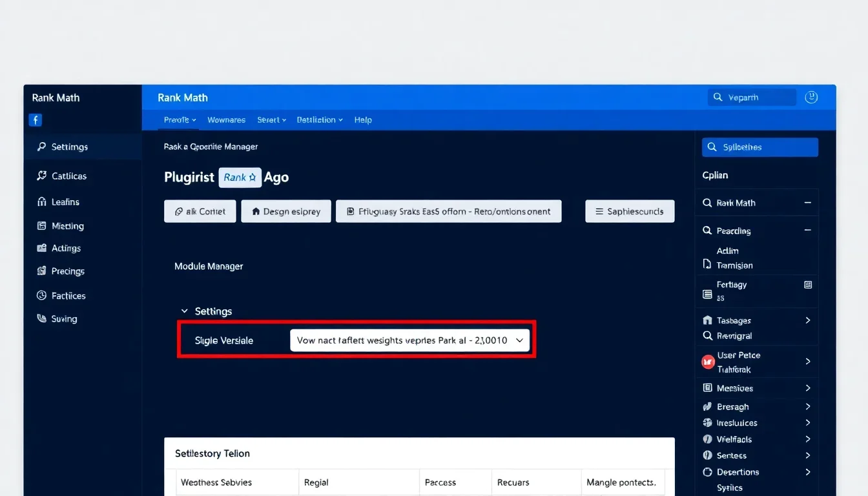
Task: Click the Weathess Sabvies column header
Action: tap(216, 482)
